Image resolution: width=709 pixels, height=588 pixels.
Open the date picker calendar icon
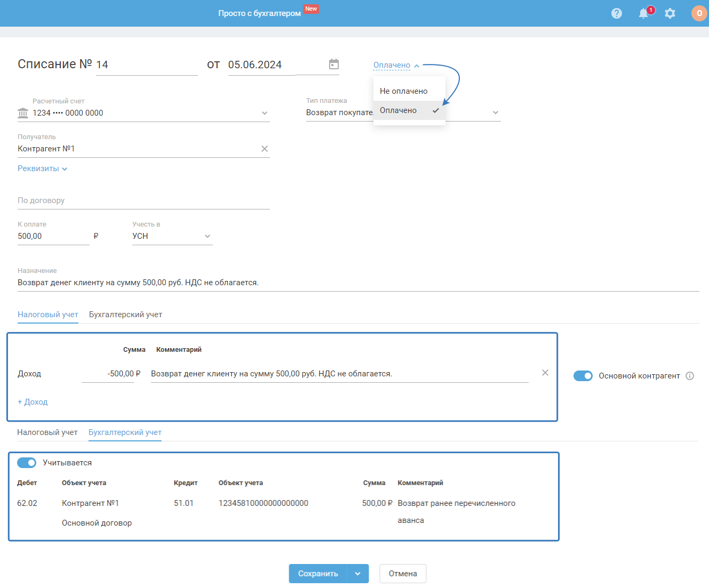(334, 65)
